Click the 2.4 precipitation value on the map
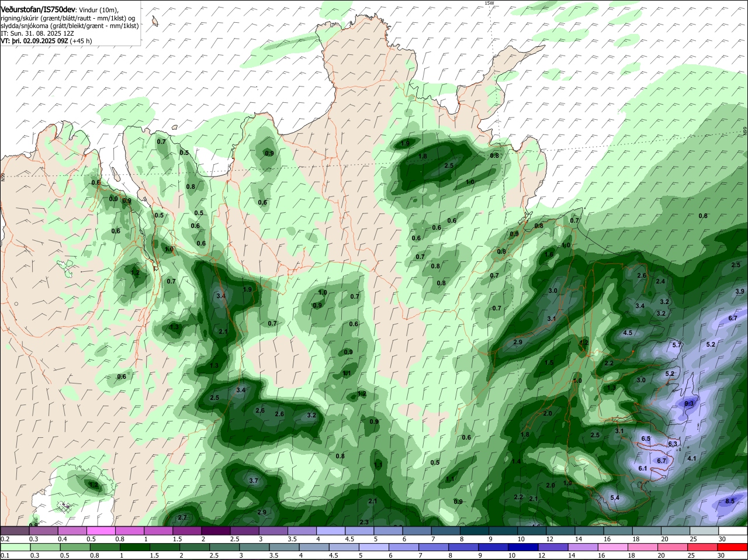748x560 pixels. point(660,281)
